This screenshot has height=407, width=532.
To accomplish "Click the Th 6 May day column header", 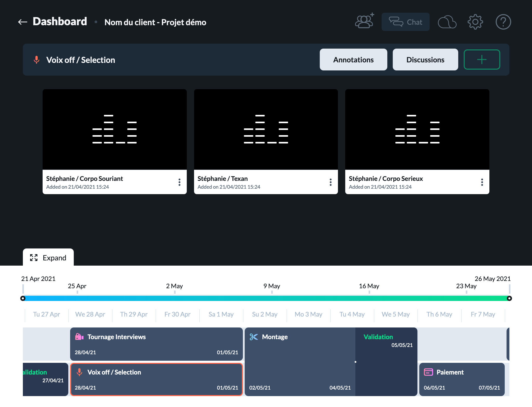I will click(439, 314).
